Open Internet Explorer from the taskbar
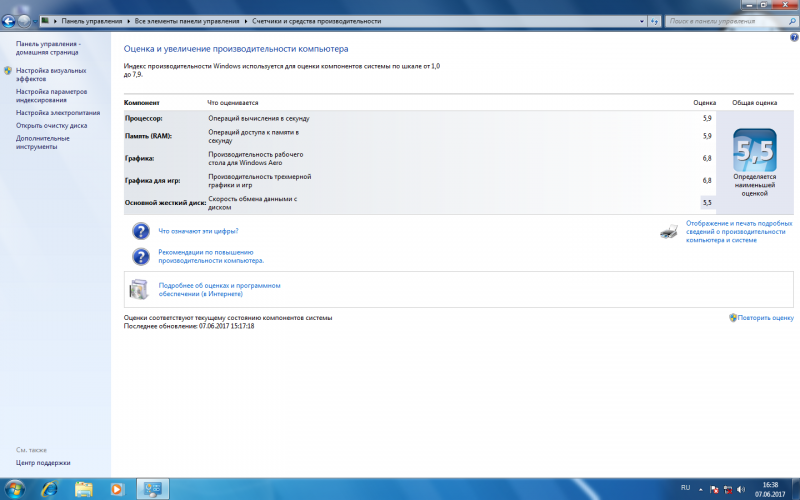 click(x=48, y=488)
